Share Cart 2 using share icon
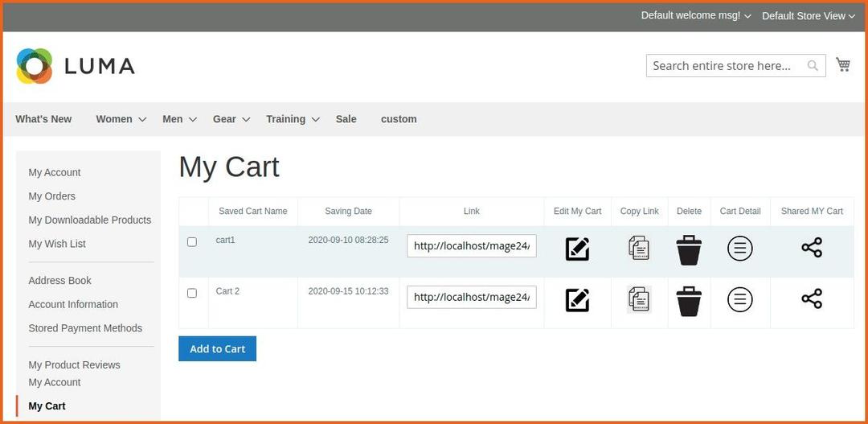This screenshot has height=424, width=868. [x=812, y=299]
